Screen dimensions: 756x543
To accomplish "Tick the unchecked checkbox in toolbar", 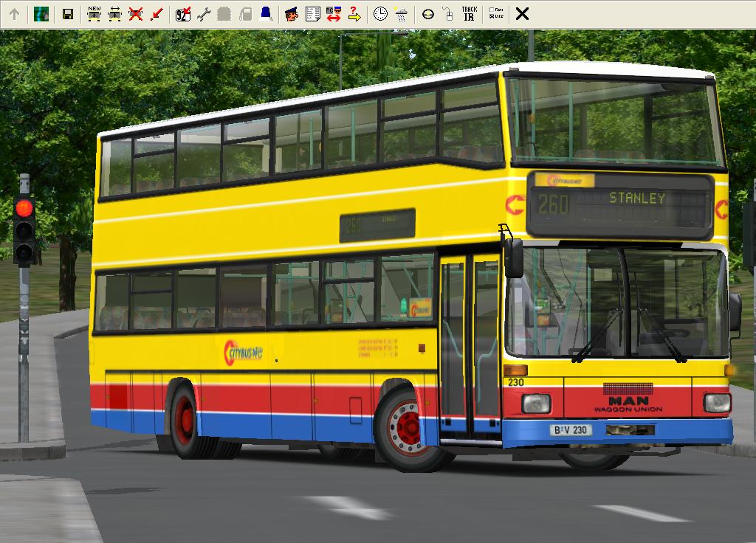I will point(491,10).
